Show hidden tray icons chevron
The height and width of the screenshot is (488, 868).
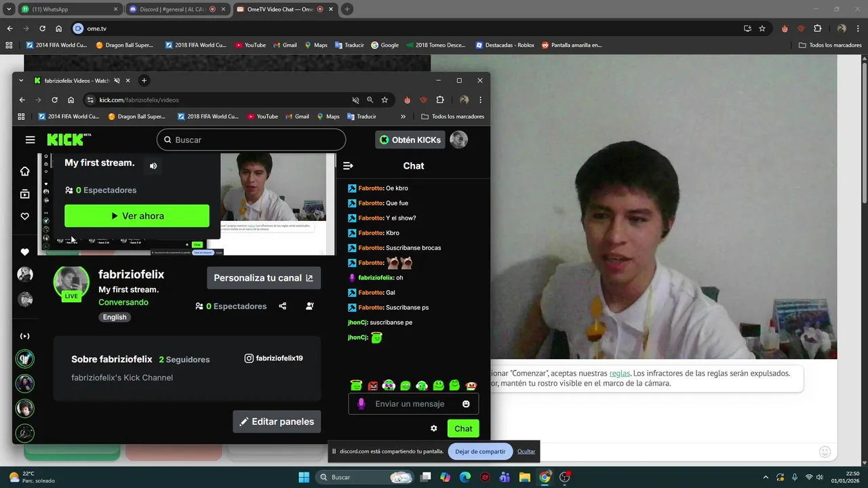pyautogui.click(x=766, y=477)
